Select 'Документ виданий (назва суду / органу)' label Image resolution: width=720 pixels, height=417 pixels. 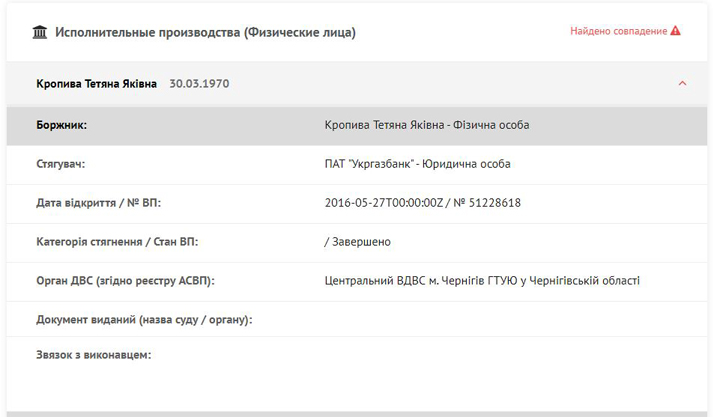tap(143, 320)
